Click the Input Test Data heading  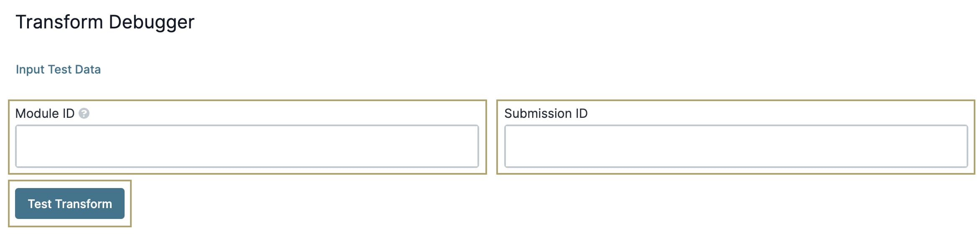tap(58, 69)
